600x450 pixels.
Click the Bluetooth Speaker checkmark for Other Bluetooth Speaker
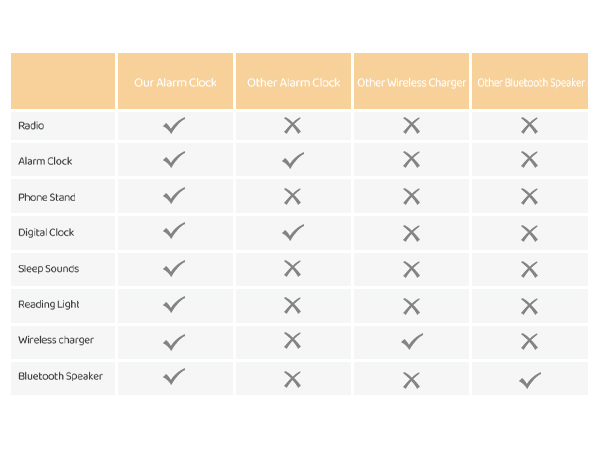click(x=530, y=379)
